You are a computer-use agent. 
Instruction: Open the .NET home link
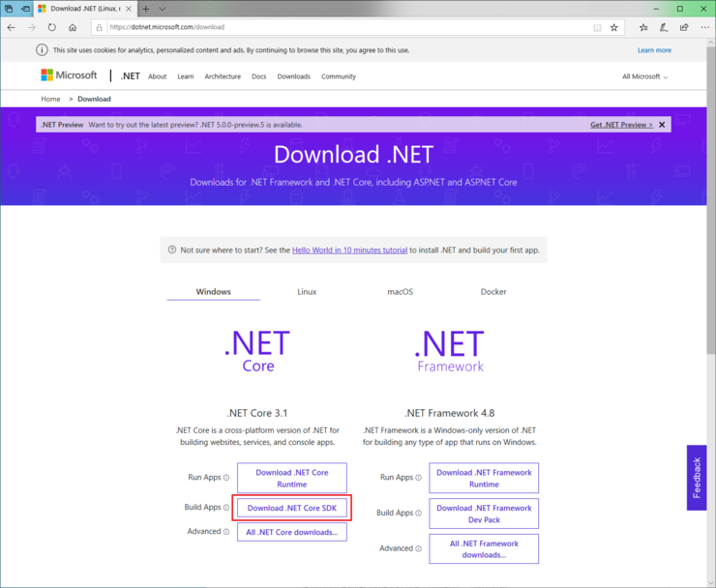(131, 76)
